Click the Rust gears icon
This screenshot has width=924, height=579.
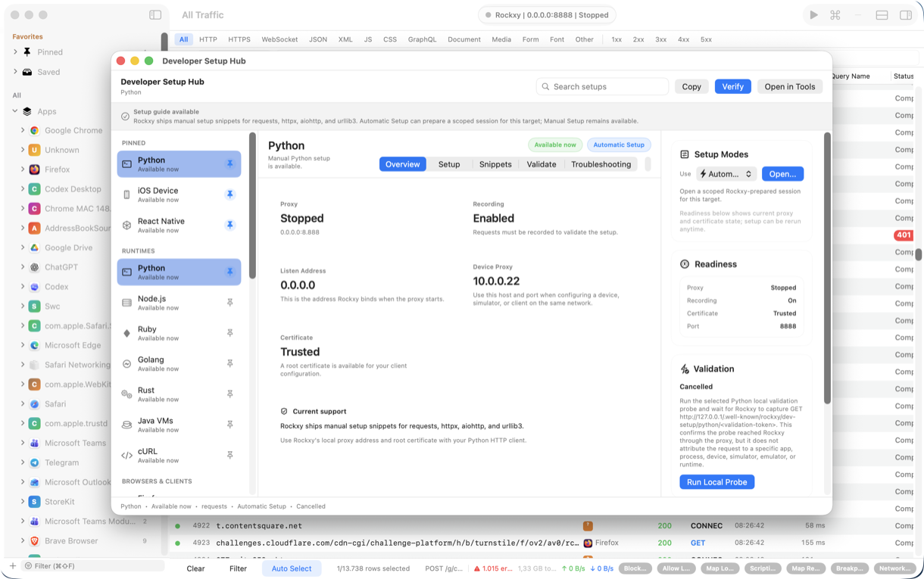tap(126, 394)
